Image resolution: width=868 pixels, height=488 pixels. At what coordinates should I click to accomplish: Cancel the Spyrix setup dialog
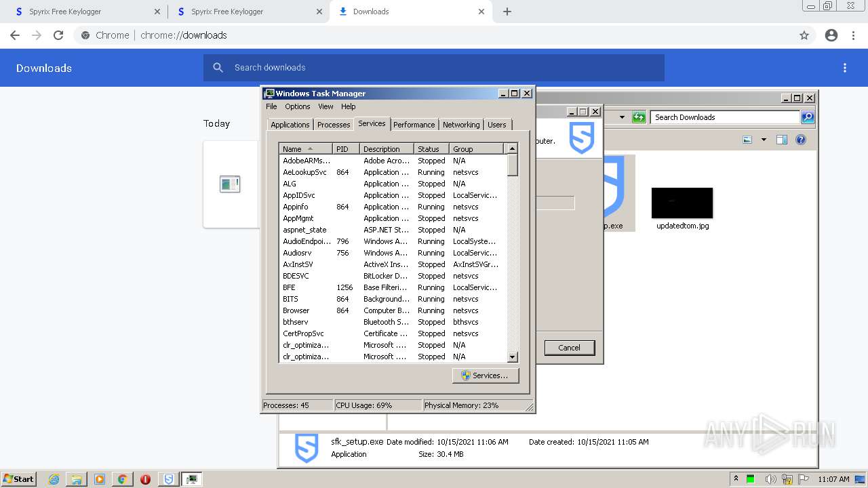tap(569, 348)
